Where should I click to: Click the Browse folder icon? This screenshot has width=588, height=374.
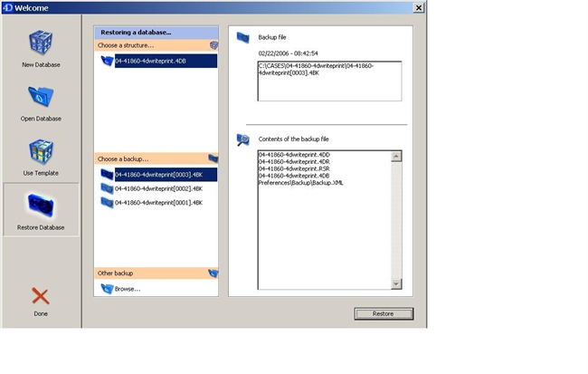[x=107, y=289]
